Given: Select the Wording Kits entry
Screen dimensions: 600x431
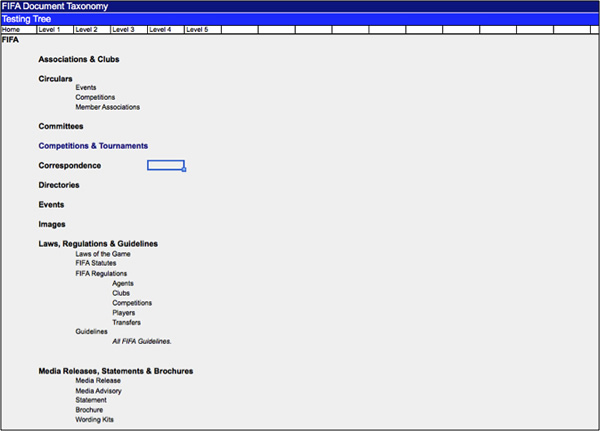Looking at the screenshot, I should point(95,420).
